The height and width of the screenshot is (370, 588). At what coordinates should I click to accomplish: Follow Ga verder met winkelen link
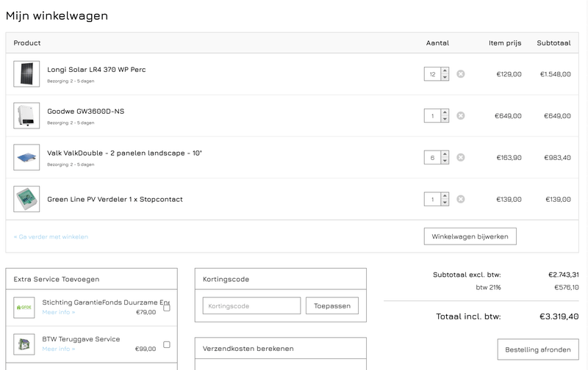pos(51,236)
